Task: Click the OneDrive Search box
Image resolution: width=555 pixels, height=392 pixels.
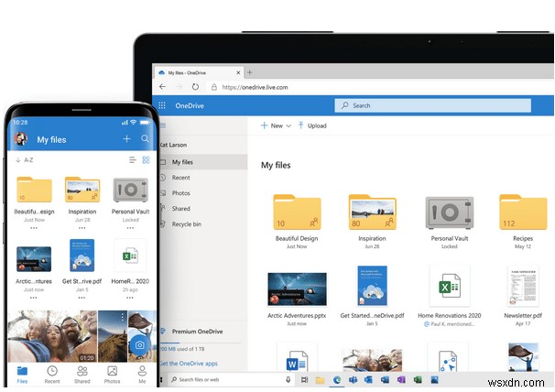Action: point(432,105)
